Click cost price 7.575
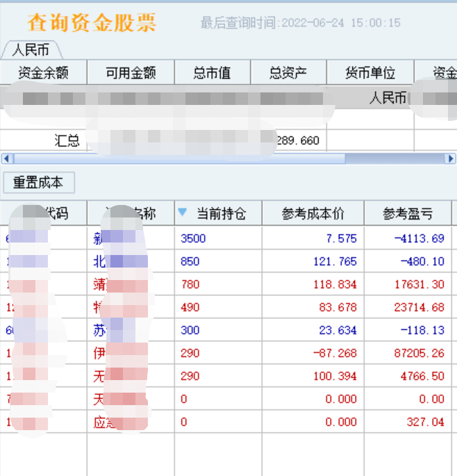Screen dimensions: 457x476 [x=342, y=238]
